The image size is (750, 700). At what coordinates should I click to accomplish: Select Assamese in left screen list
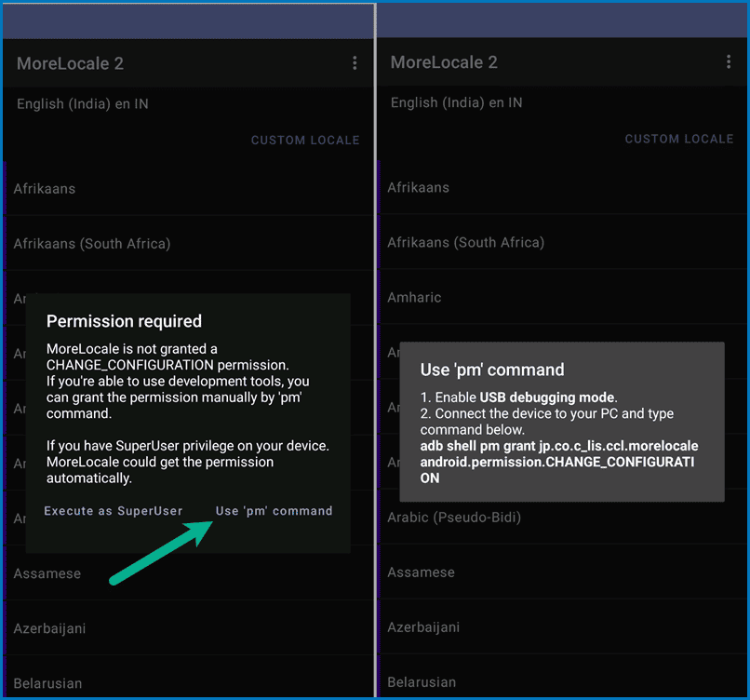(x=189, y=573)
